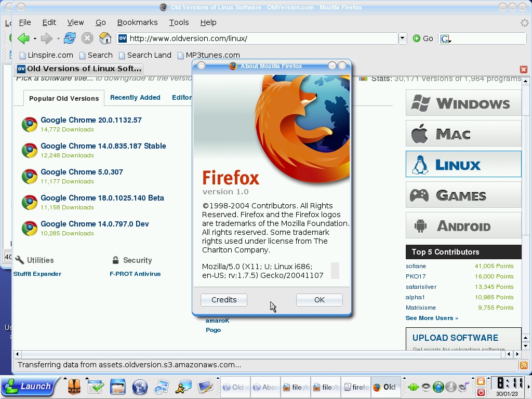532x399 pixels.
Task: Click the Credits button
Action: click(x=224, y=300)
